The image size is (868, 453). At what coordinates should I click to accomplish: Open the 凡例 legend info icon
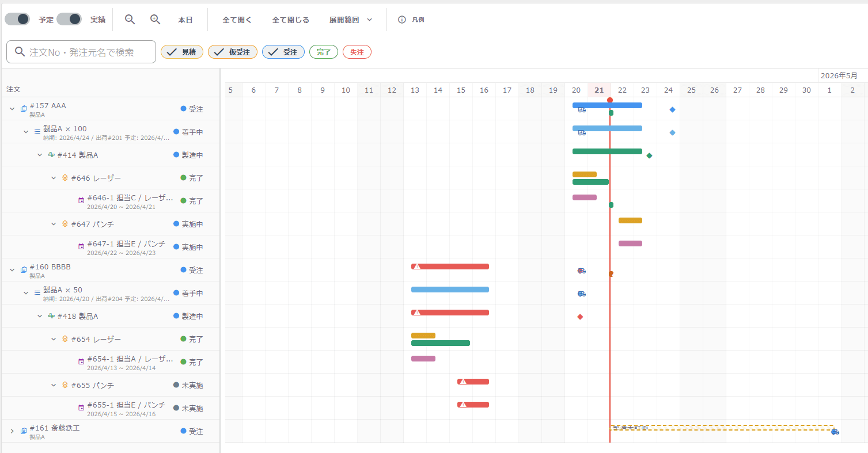(x=402, y=20)
